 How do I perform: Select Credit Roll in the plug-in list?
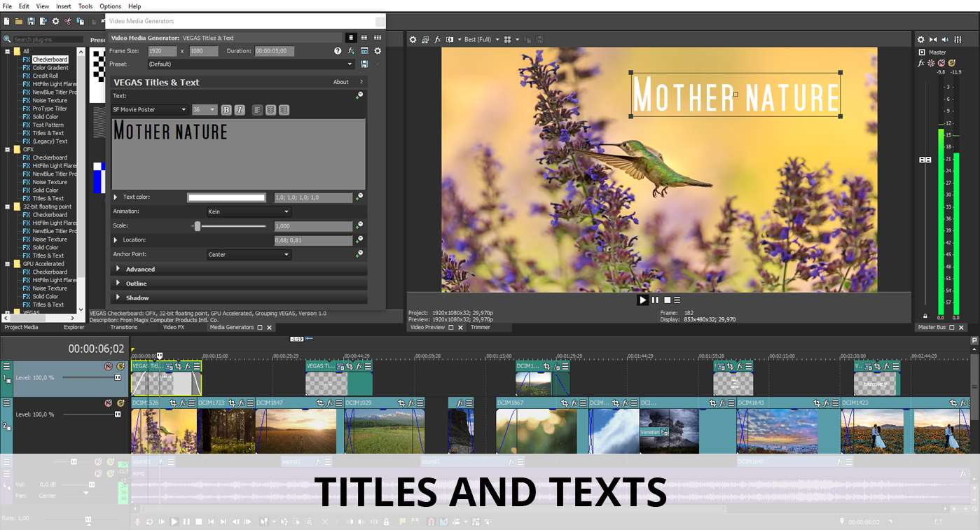coord(46,76)
